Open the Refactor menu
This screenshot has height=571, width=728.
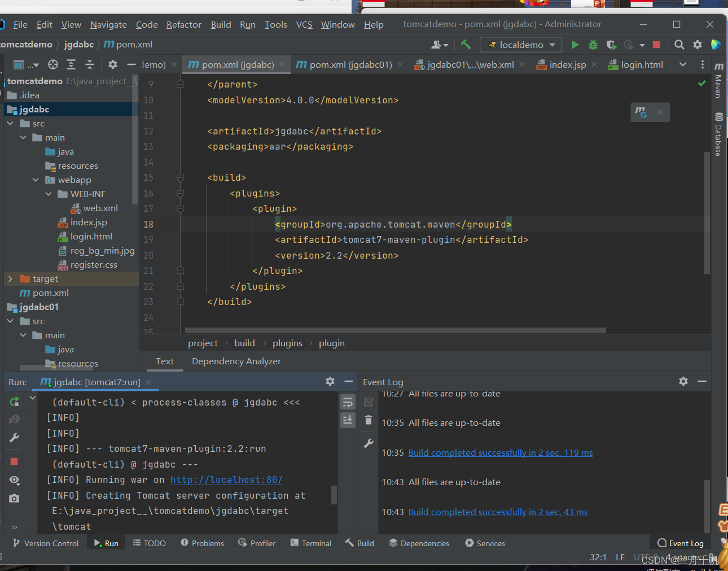pos(183,24)
